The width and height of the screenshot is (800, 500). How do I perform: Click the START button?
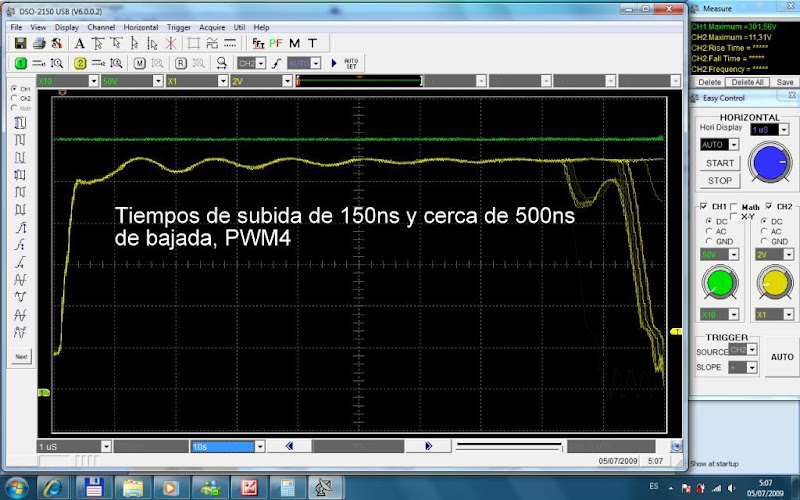(x=720, y=163)
